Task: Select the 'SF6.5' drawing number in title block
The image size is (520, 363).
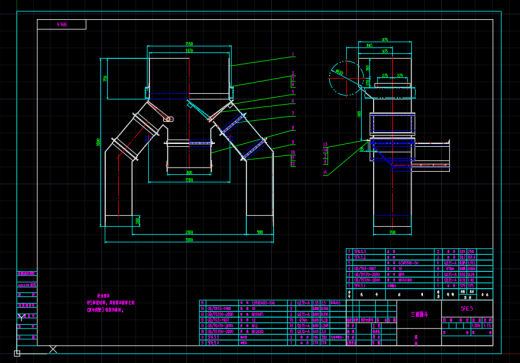Action: tap(467, 309)
